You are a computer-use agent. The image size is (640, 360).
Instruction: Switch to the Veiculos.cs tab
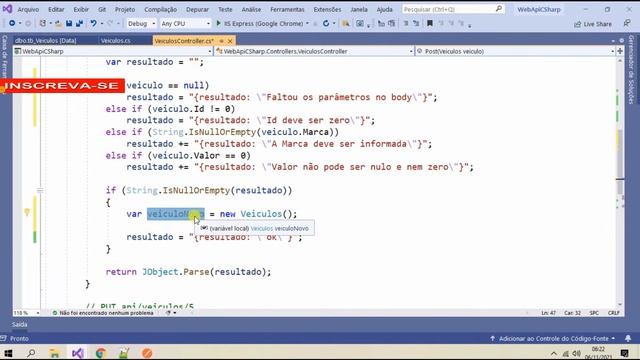click(x=116, y=40)
